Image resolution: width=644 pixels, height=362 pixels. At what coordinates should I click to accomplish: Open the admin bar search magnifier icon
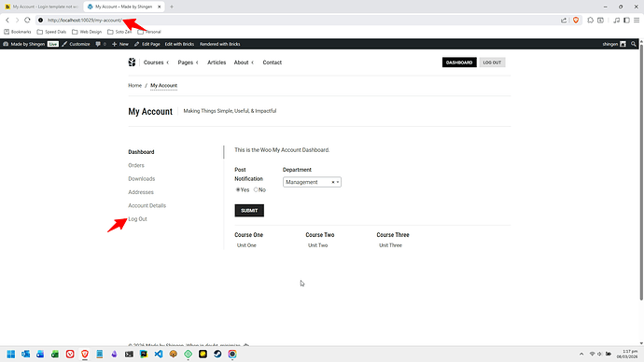(x=634, y=44)
